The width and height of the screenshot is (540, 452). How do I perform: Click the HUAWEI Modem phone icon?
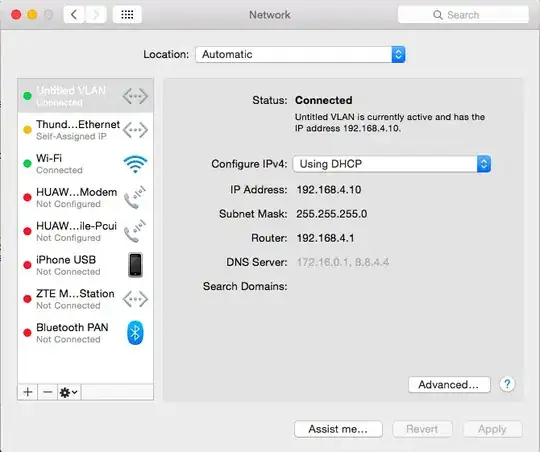click(x=135, y=197)
